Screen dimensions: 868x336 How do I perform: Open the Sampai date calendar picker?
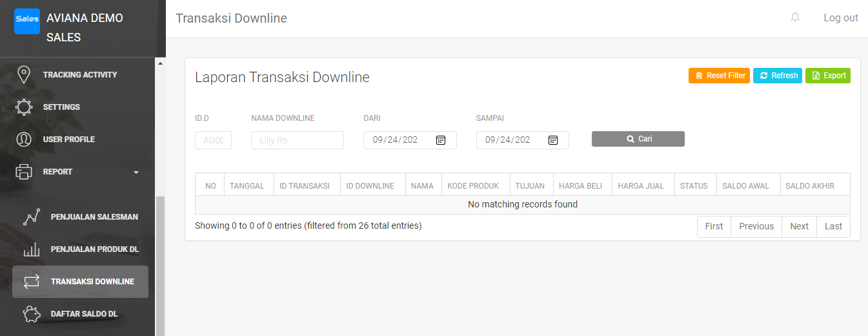click(553, 140)
